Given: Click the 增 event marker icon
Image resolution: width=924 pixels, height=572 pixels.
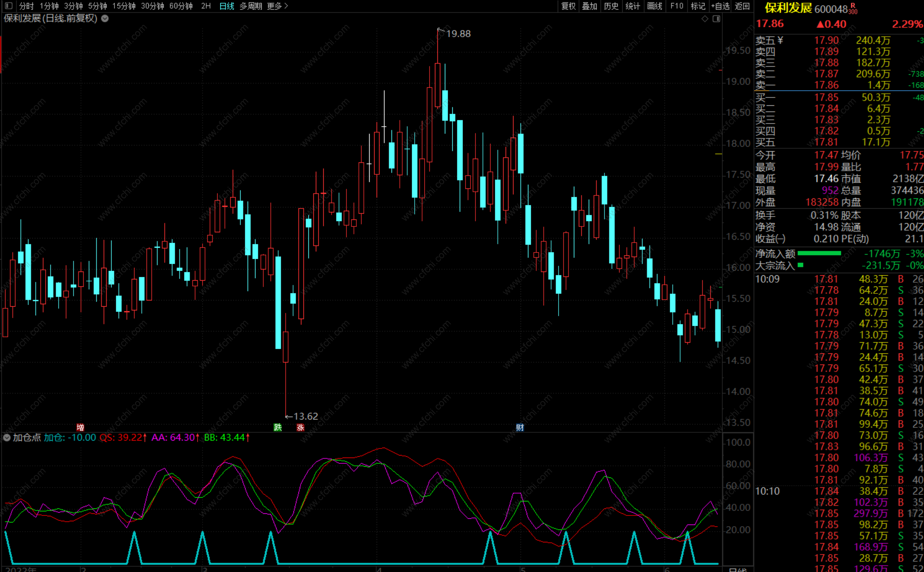Looking at the screenshot, I should (80, 427).
